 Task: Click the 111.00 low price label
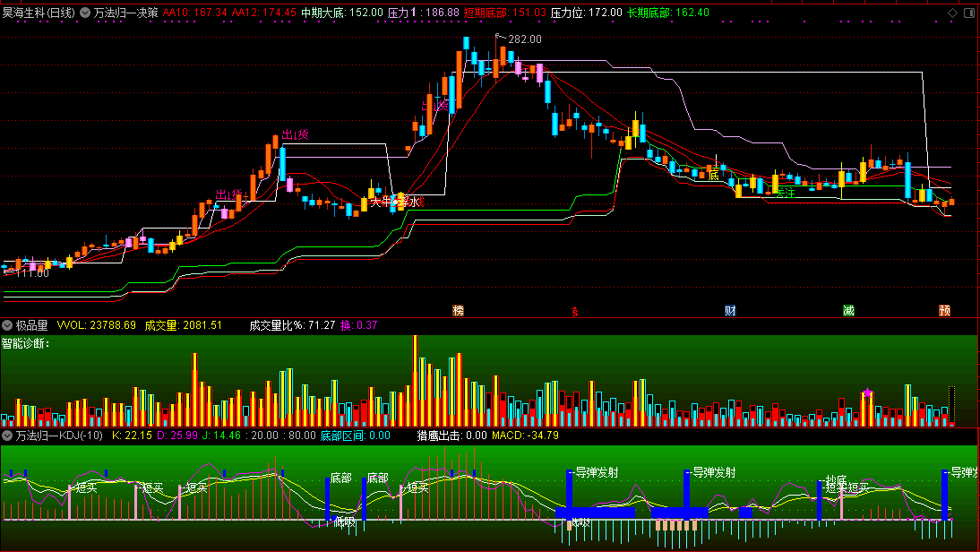[x=32, y=273]
